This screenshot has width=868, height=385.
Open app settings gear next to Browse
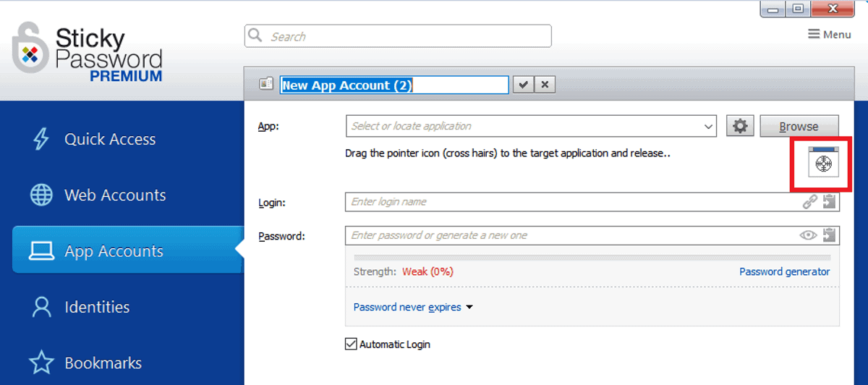click(739, 126)
